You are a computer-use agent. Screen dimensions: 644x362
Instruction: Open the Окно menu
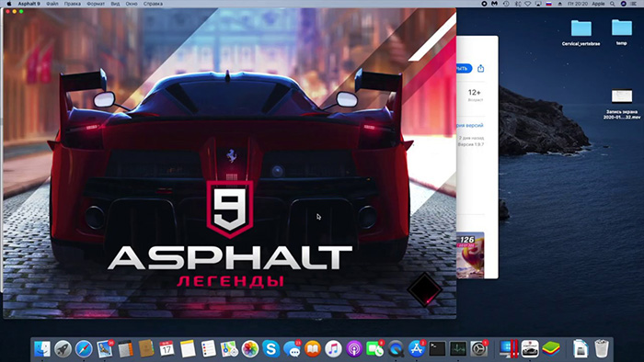pyautogui.click(x=132, y=4)
